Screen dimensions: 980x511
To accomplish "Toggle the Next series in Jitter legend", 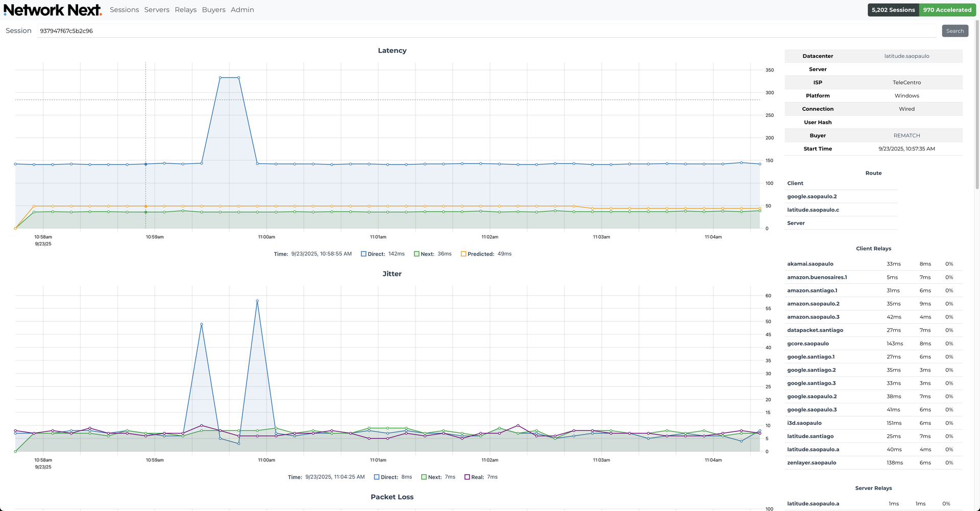I will coord(438,477).
